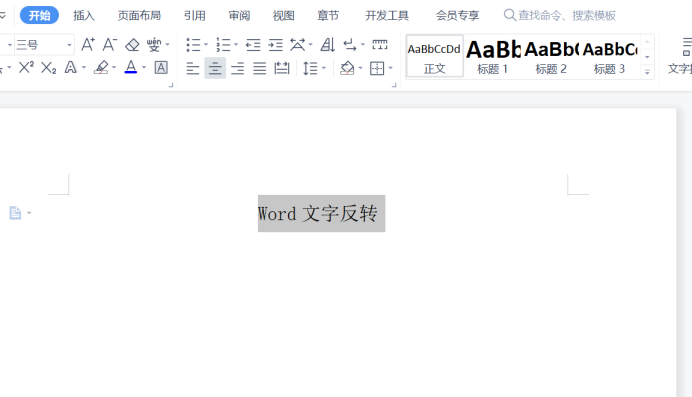Focus the 查找命令 search box

coord(560,15)
